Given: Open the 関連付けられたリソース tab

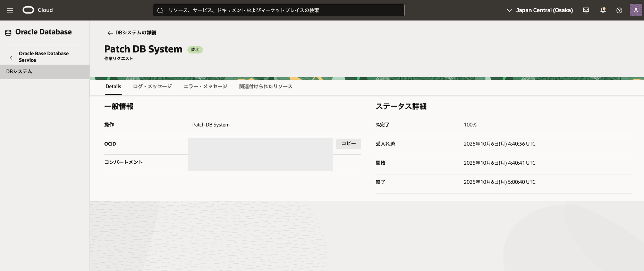Looking at the screenshot, I should click(x=266, y=87).
